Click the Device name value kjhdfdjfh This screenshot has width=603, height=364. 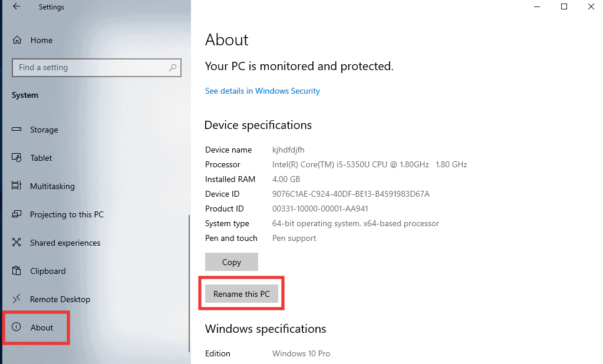click(288, 150)
